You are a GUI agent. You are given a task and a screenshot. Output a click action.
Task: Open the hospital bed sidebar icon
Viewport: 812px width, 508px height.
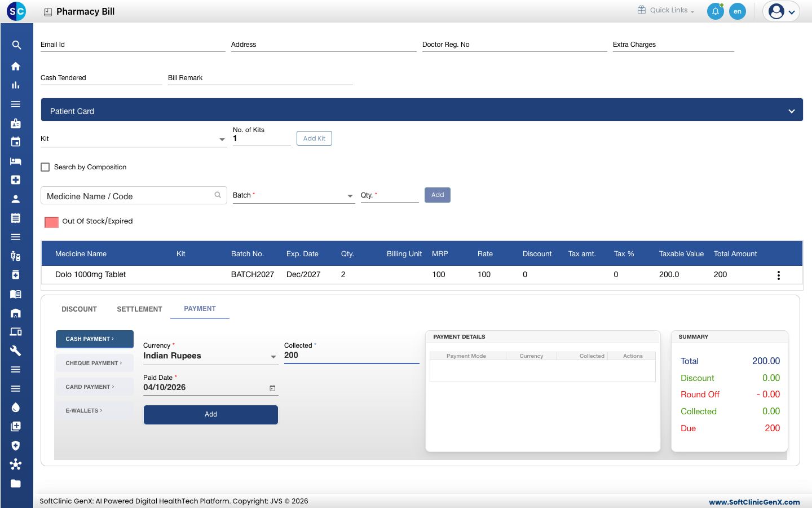pyautogui.click(x=16, y=161)
